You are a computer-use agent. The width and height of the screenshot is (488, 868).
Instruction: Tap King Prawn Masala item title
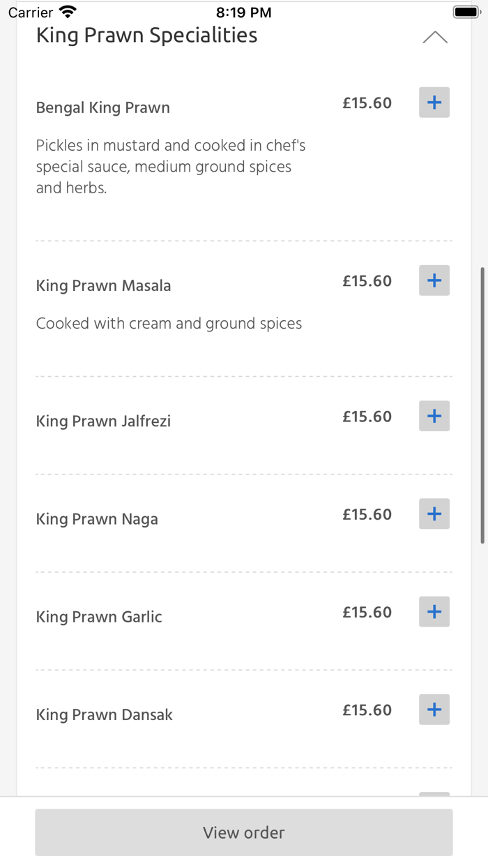click(x=103, y=285)
